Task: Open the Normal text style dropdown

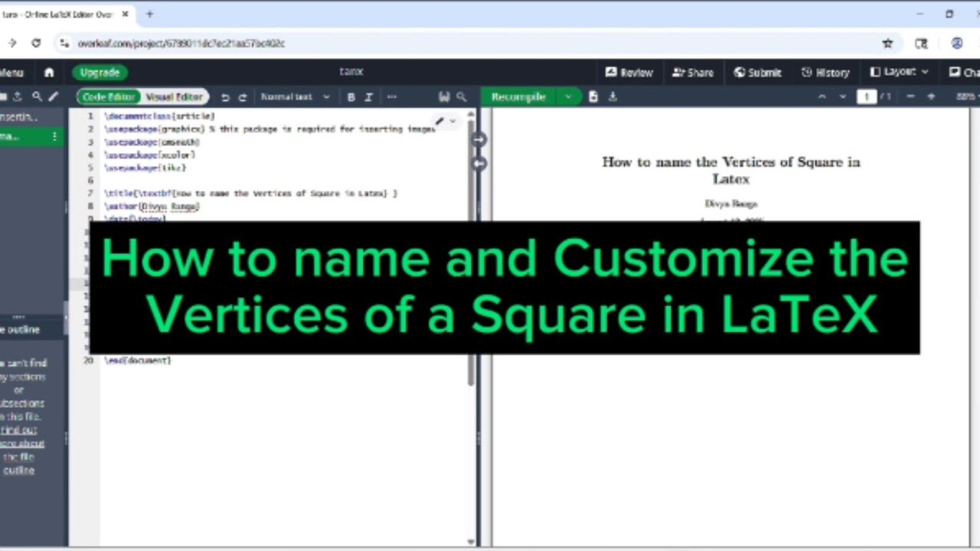Action: pyautogui.click(x=295, y=97)
